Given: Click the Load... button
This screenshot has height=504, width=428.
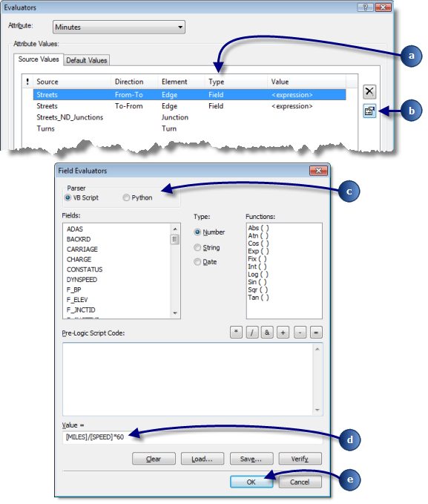Looking at the screenshot, I should coord(202,459).
